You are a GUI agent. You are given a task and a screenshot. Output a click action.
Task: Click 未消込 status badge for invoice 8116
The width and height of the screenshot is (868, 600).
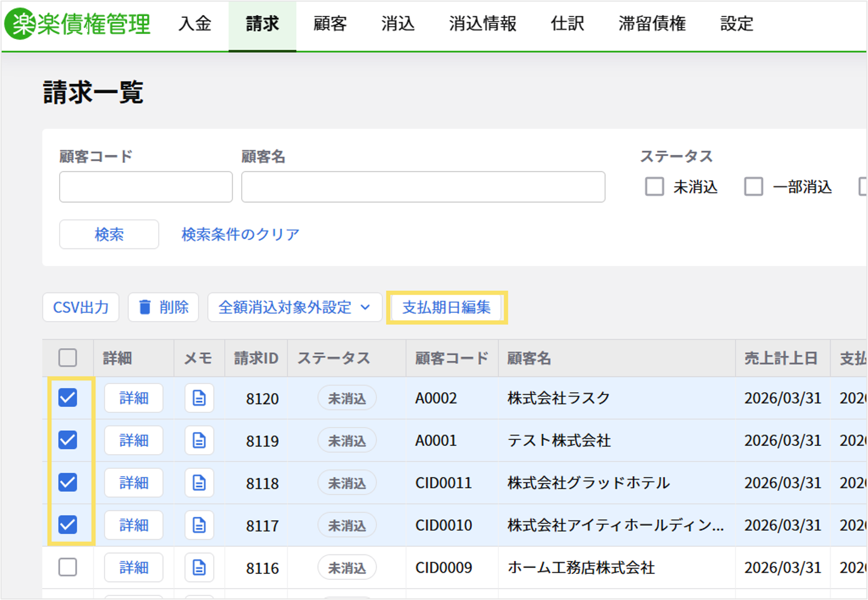347,567
